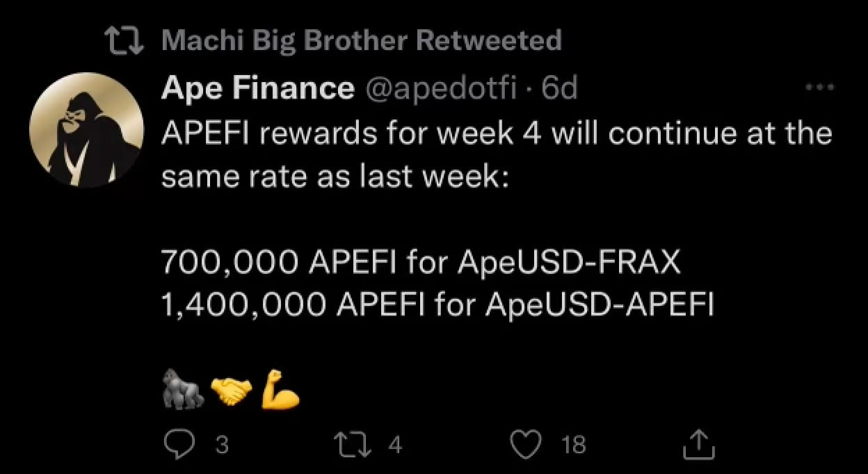Open Machi Big Brother Retweeted link

[x=361, y=41]
